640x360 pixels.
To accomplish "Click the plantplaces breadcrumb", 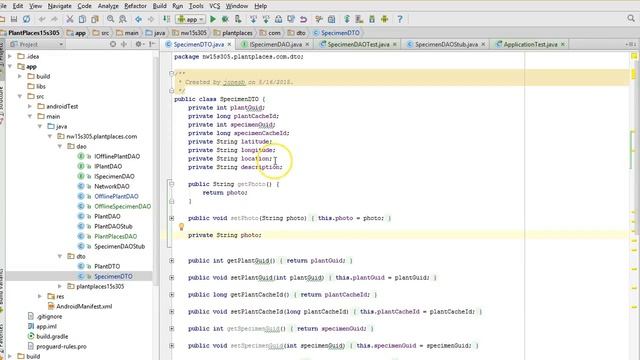I will click(x=233, y=33).
